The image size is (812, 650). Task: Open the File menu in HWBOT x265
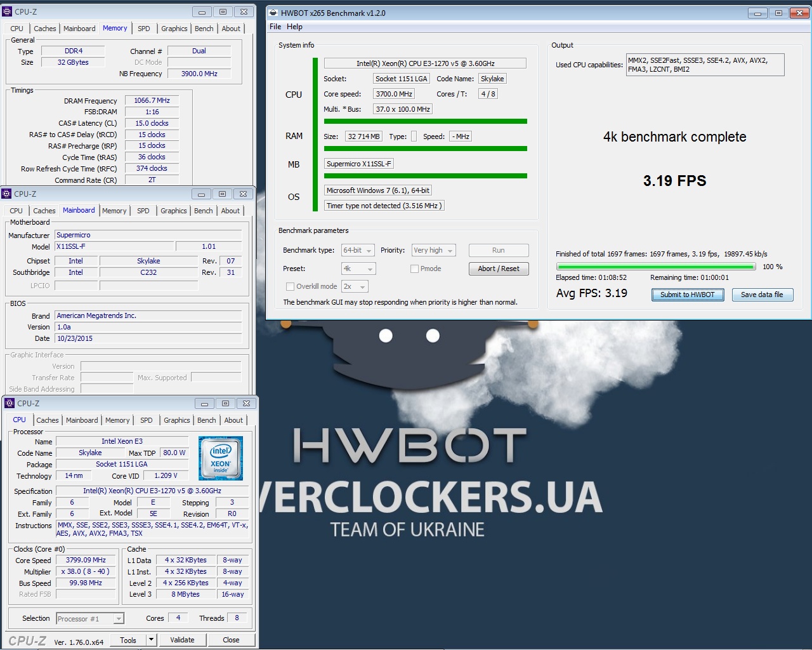(x=275, y=27)
